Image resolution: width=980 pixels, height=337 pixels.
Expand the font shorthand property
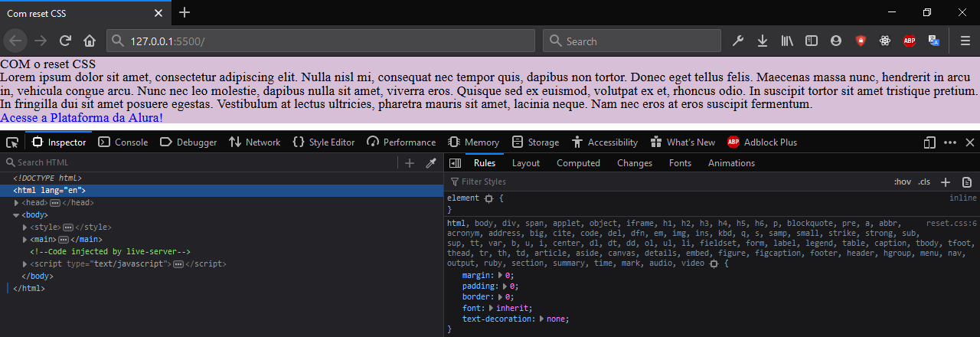pos(492,307)
